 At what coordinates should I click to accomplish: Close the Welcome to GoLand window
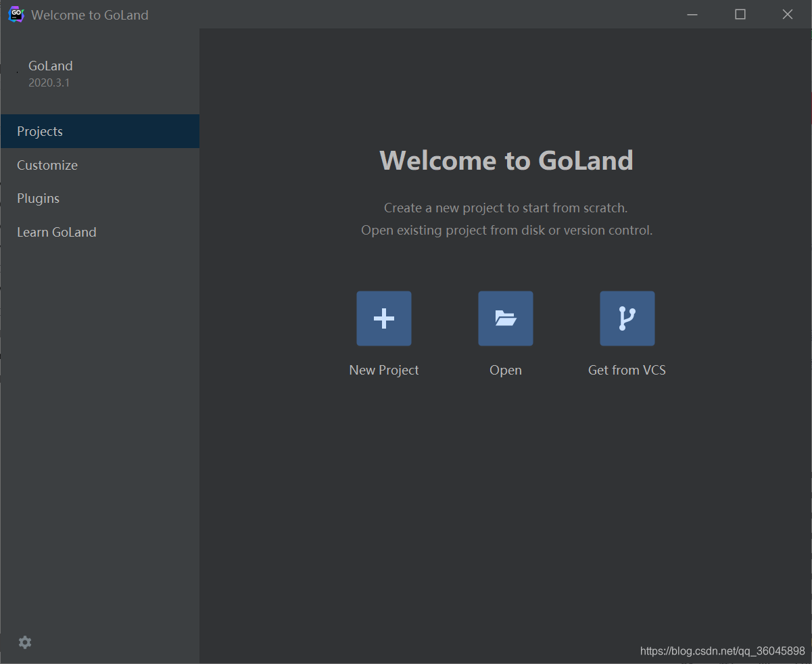(788, 14)
